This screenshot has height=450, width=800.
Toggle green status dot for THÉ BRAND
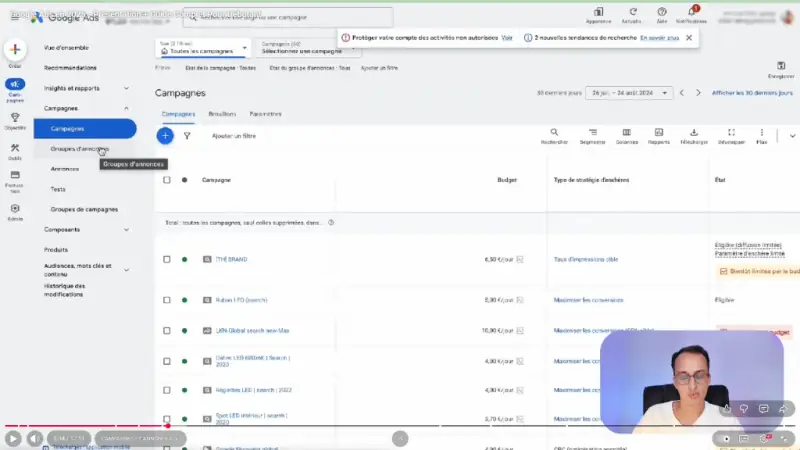(185, 259)
